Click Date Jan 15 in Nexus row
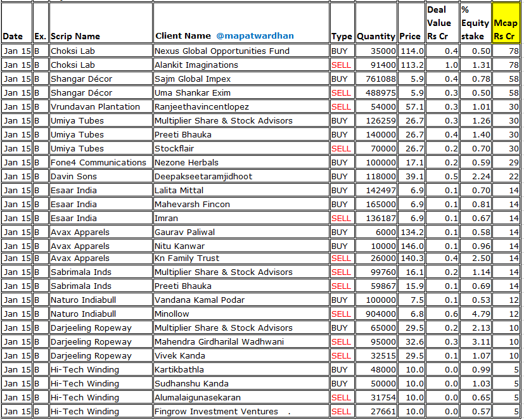 tap(16, 51)
